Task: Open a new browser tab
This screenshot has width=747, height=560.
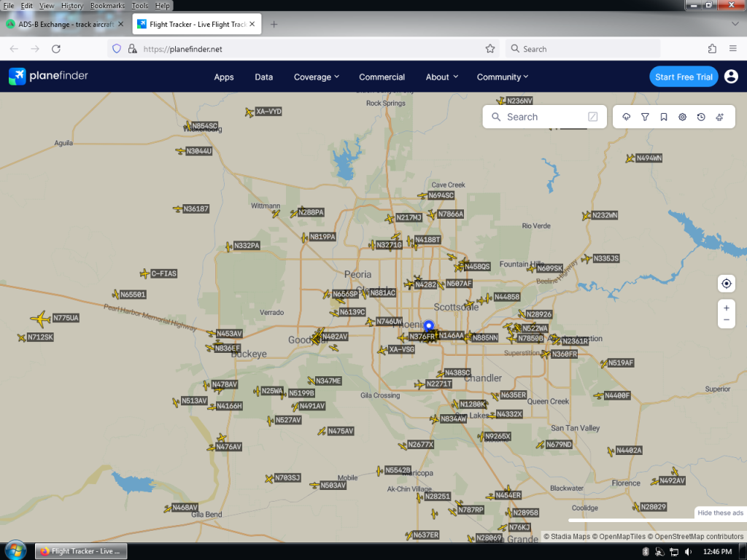Action: pos(274,24)
